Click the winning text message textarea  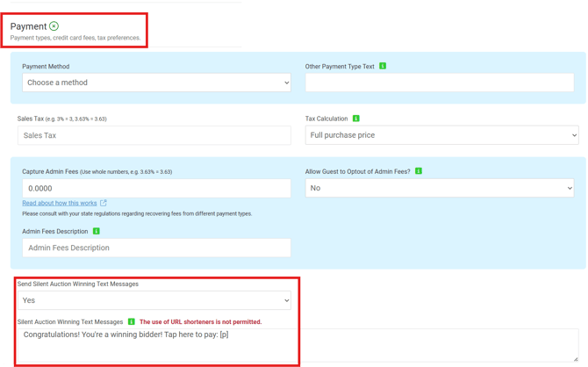click(x=298, y=346)
